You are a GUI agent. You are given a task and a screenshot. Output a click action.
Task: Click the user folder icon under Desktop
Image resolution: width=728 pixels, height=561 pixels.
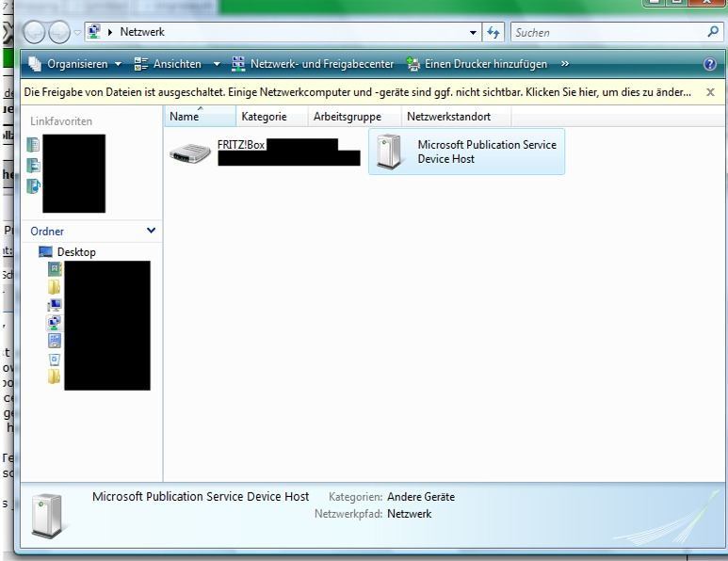pos(55,268)
